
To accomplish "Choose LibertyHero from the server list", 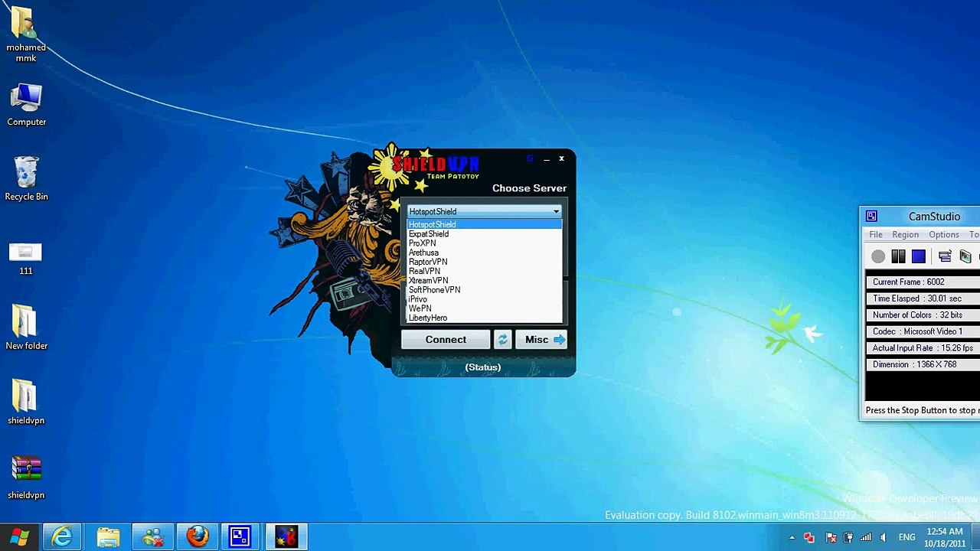I will tap(484, 318).
